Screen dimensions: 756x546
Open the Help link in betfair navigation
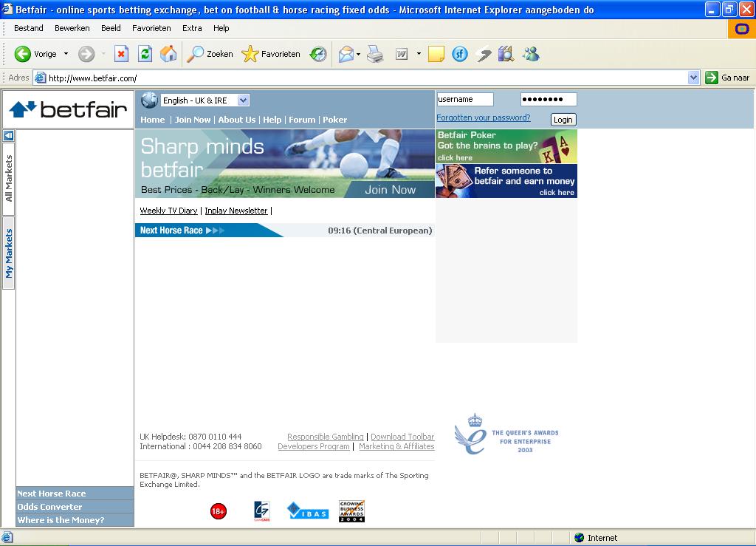[272, 120]
